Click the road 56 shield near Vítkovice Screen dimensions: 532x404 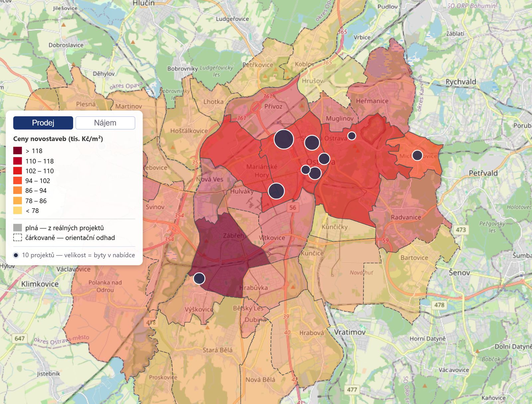(293, 208)
